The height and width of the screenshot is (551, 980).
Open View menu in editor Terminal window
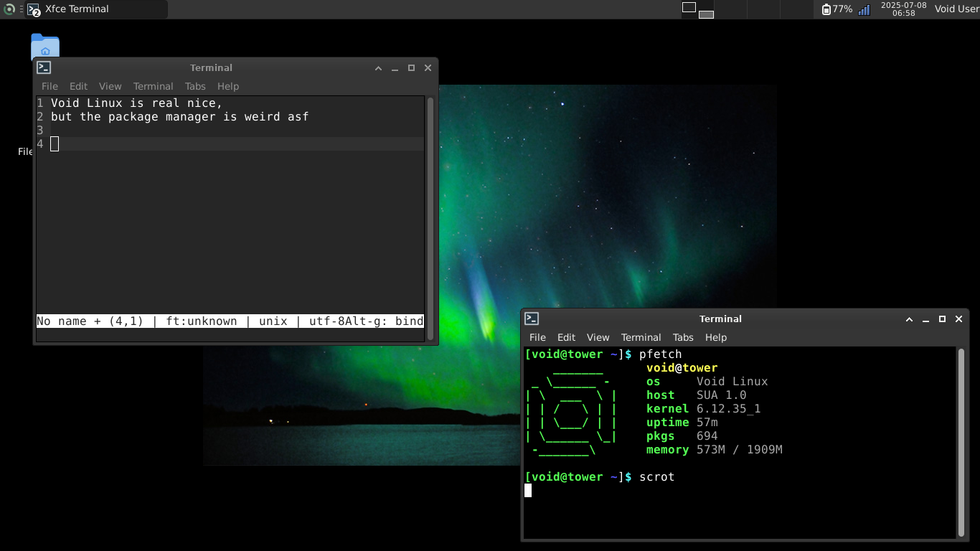pos(110,86)
